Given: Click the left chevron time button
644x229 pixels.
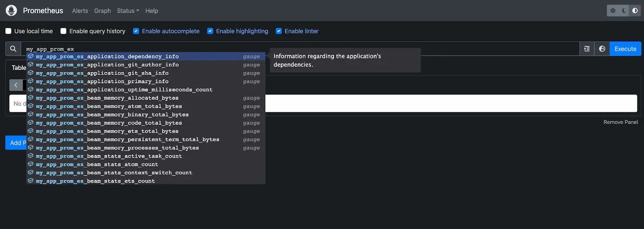Looking at the screenshot, I should click(16, 85).
